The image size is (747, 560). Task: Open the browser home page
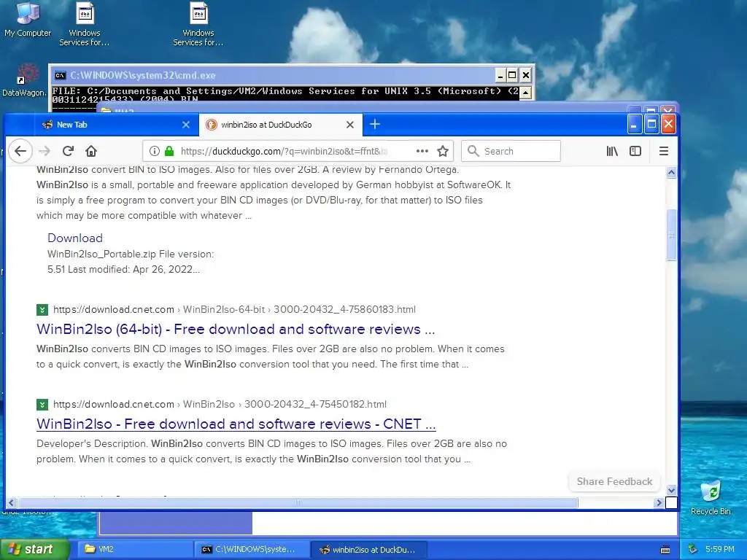tap(91, 151)
